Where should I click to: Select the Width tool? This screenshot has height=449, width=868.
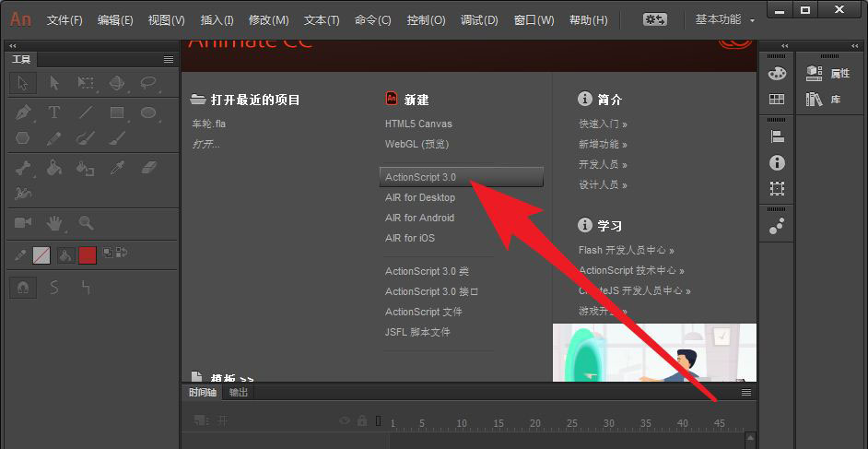click(x=23, y=194)
